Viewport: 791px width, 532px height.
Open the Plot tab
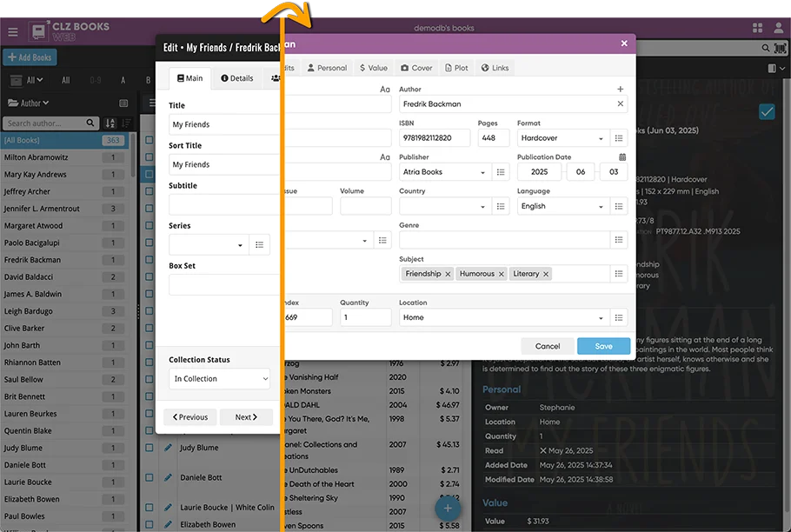tap(456, 68)
